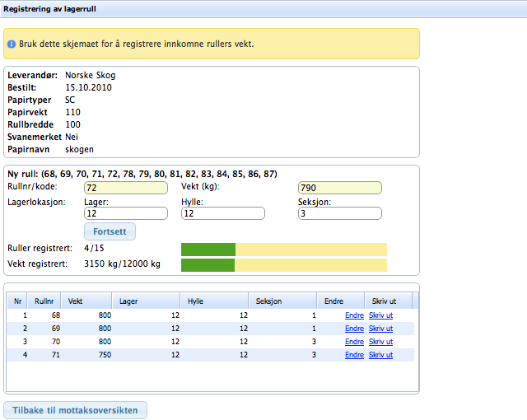527x420 pixels.
Task: Print roll 68 with Skriv ut
Action: [x=381, y=315]
